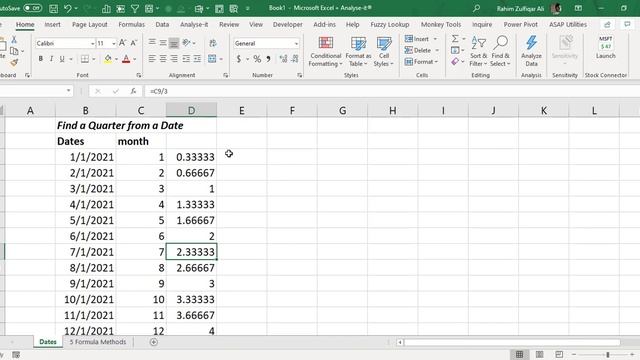Toggle Wrap Text
Screen dimensions: 640x360
point(213,43)
